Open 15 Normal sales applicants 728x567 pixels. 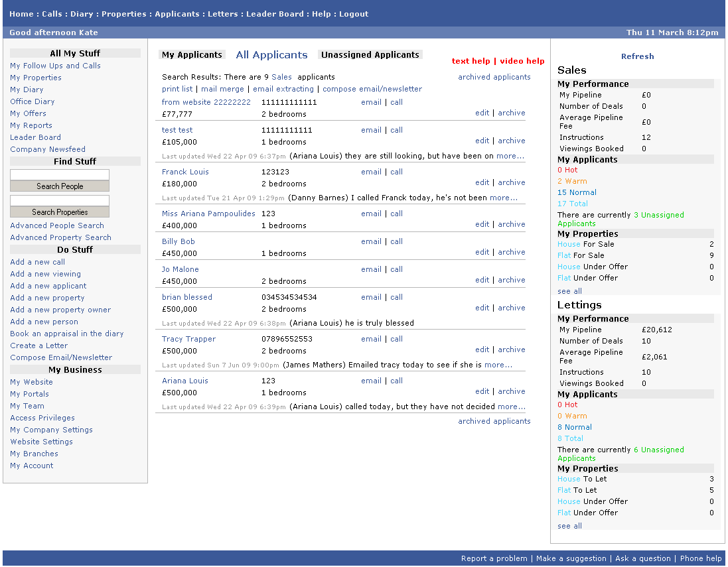577,192
